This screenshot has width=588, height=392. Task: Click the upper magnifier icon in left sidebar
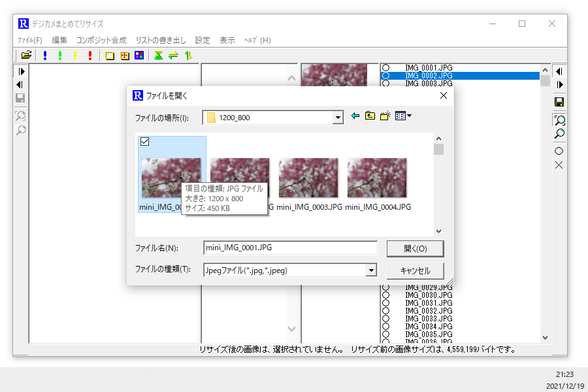(21, 116)
